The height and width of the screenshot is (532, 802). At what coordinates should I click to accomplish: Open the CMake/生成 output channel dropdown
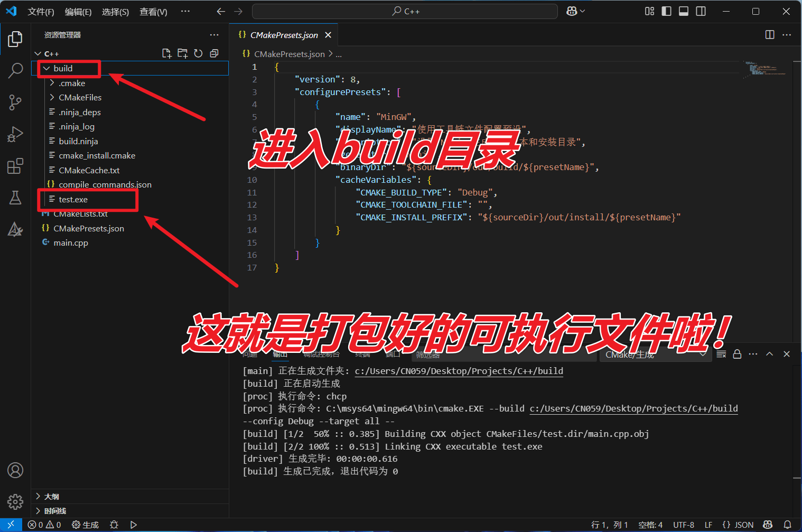point(655,354)
